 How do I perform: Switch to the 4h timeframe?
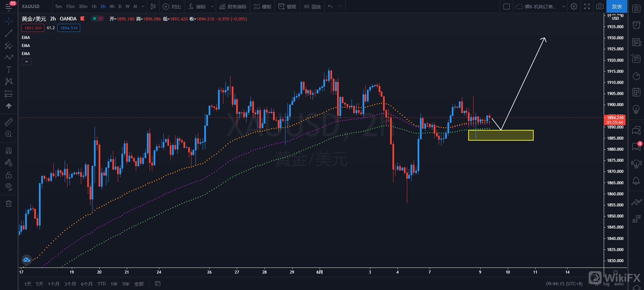click(112, 6)
